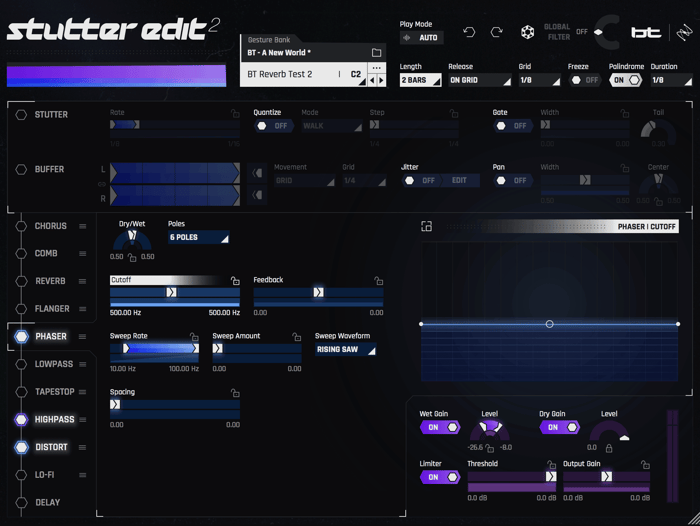
Task: Open the gesture options ellipsis menu
Action: (376, 68)
